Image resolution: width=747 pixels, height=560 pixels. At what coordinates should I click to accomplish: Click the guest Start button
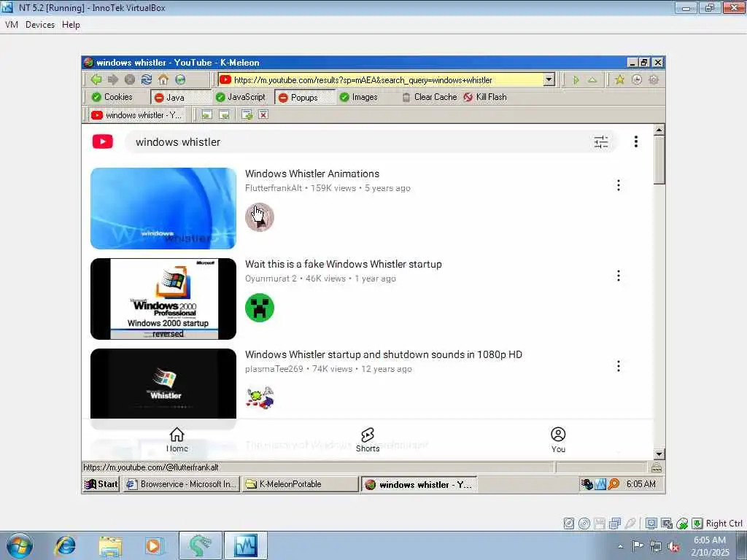[x=101, y=484]
